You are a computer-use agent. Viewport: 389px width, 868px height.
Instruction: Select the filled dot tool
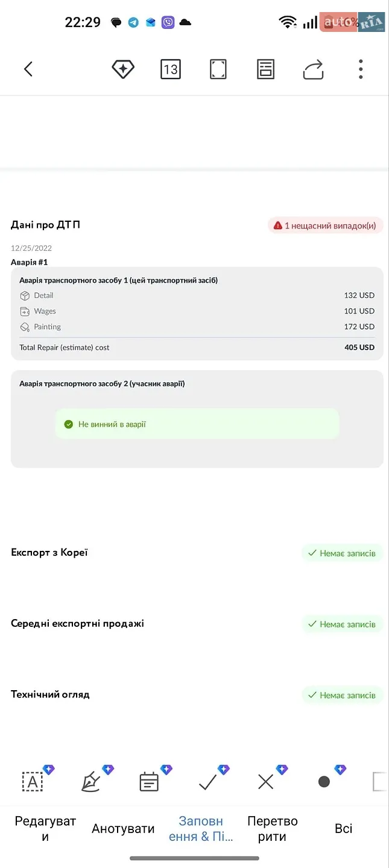click(x=324, y=782)
